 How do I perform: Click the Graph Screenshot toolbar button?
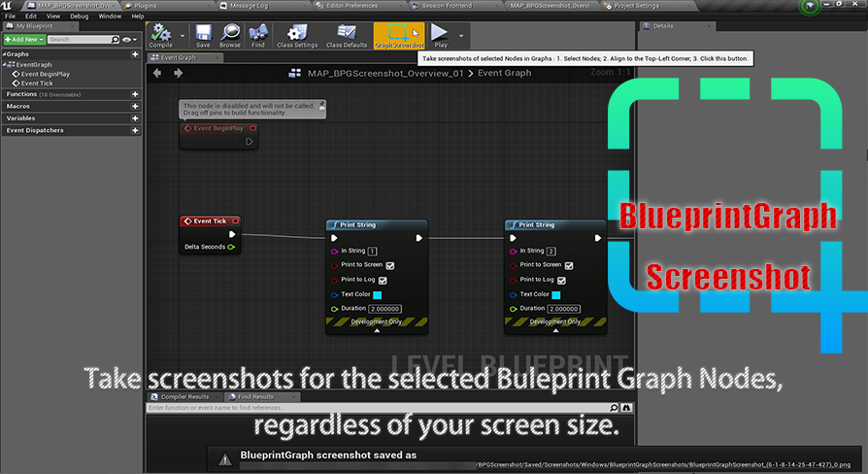tap(399, 35)
